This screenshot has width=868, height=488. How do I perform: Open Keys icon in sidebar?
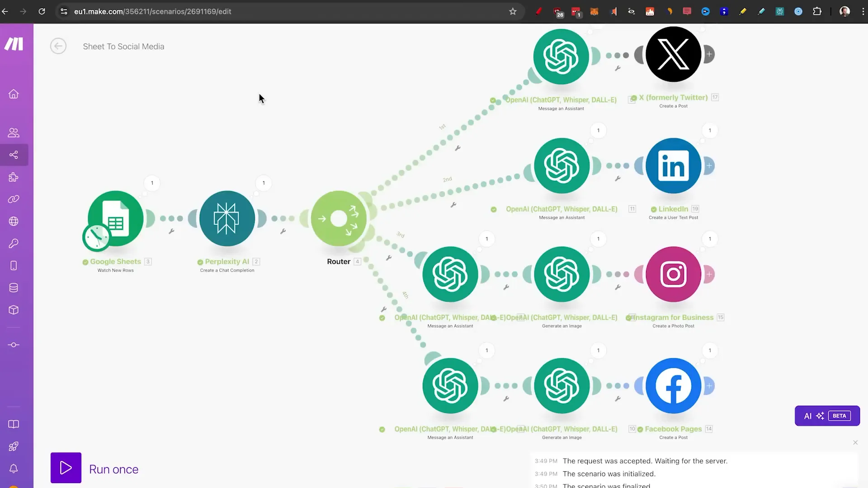coord(14,244)
